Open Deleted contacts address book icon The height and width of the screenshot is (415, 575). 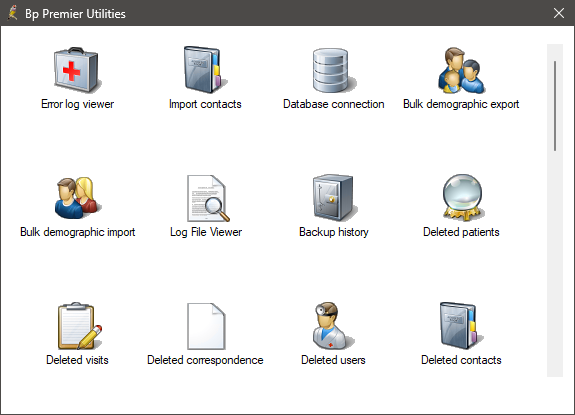461,326
